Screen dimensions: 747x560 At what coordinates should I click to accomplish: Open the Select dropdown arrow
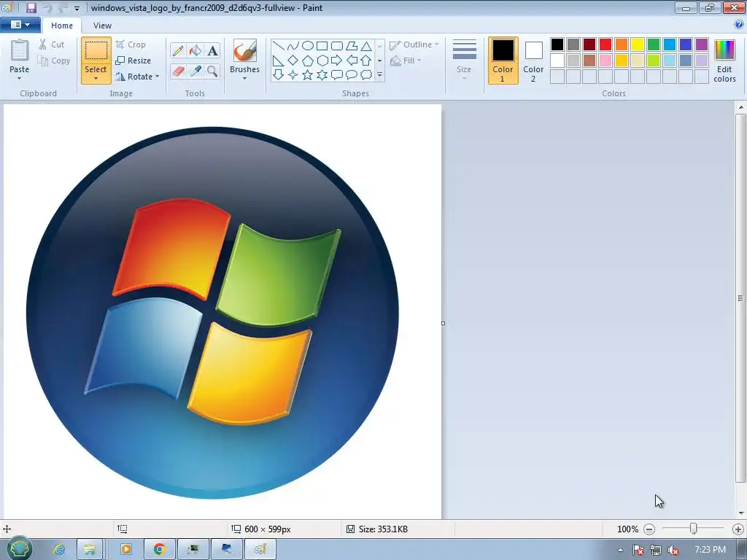(x=96, y=79)
